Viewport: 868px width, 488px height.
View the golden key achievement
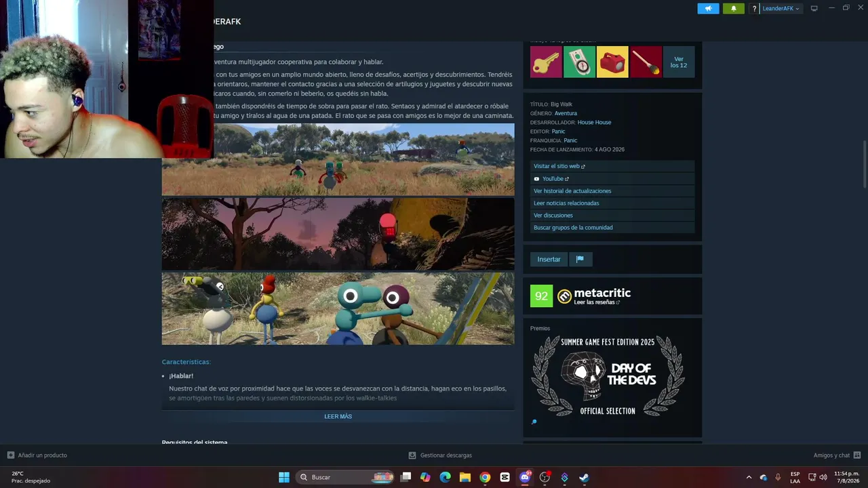click(546, 62)
